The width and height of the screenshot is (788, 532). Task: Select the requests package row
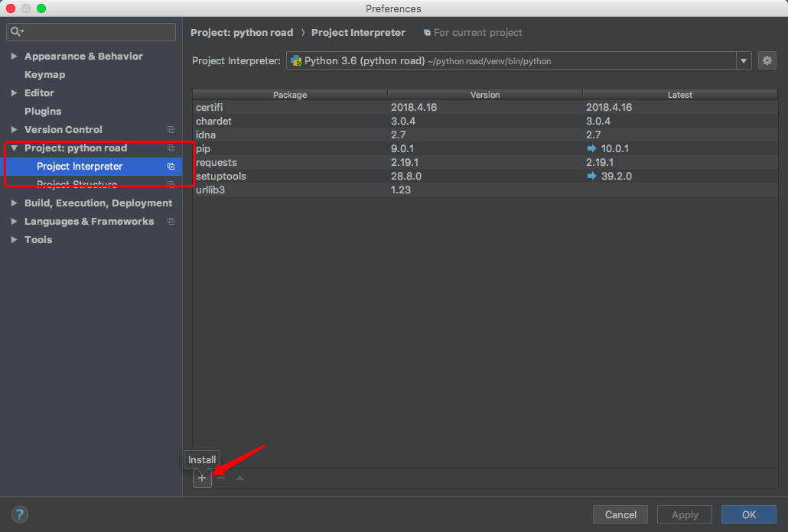485,162
